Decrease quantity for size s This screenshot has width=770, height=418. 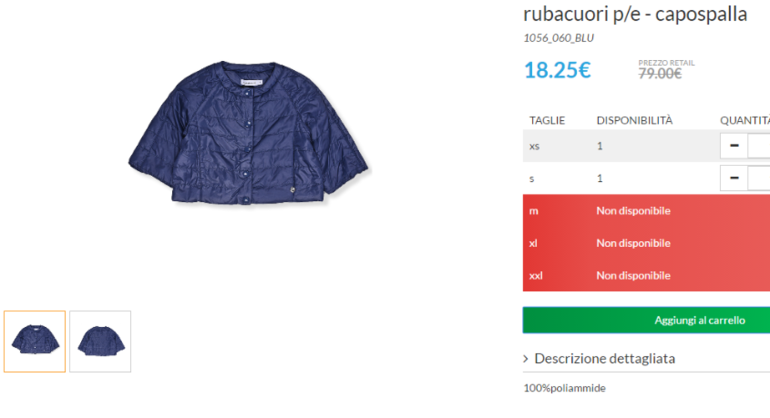(734, 178)
